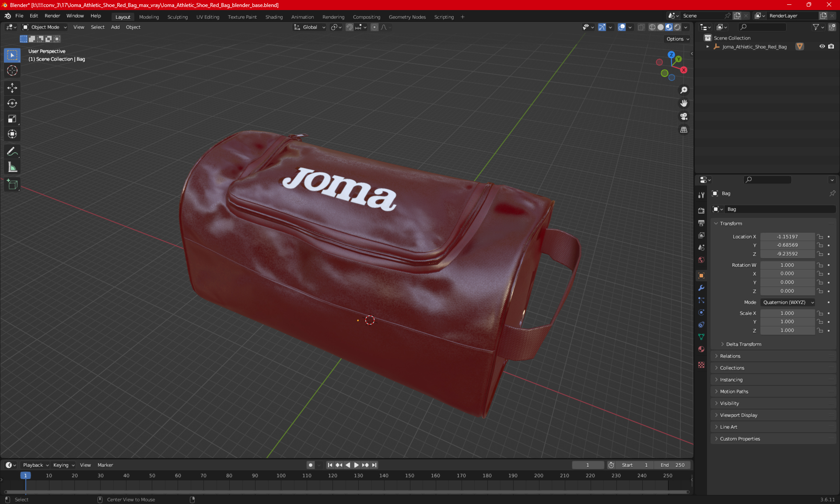840x504 pixels.
Task: Open the Tool properties tab
Action: coord(701,195)
